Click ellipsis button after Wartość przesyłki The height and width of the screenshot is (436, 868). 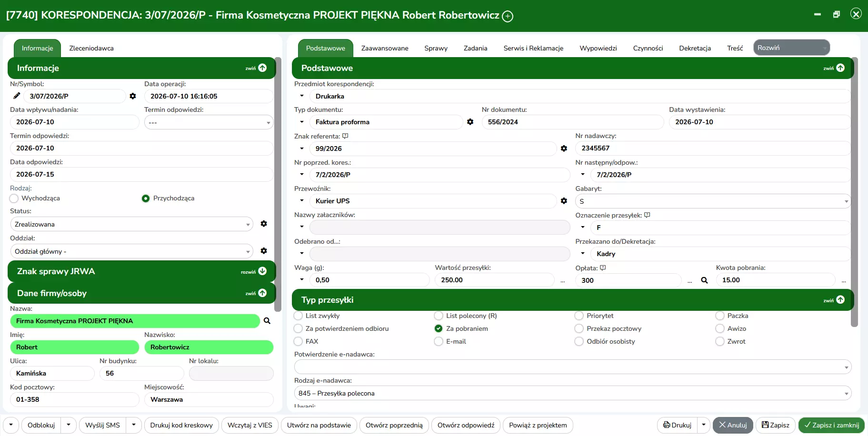562,281
